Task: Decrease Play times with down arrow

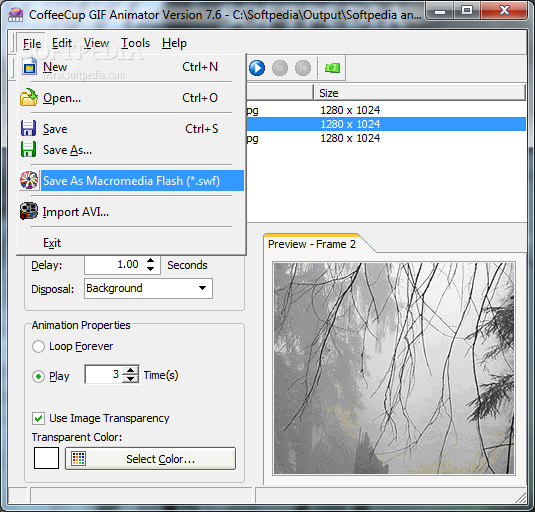Action: 130,379
